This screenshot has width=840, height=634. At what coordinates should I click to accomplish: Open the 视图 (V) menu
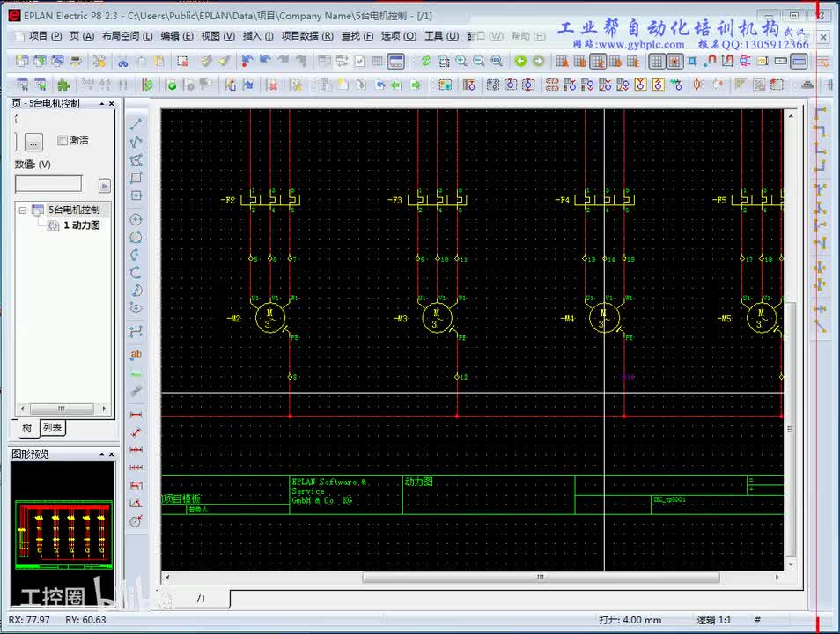coord(218,36)
